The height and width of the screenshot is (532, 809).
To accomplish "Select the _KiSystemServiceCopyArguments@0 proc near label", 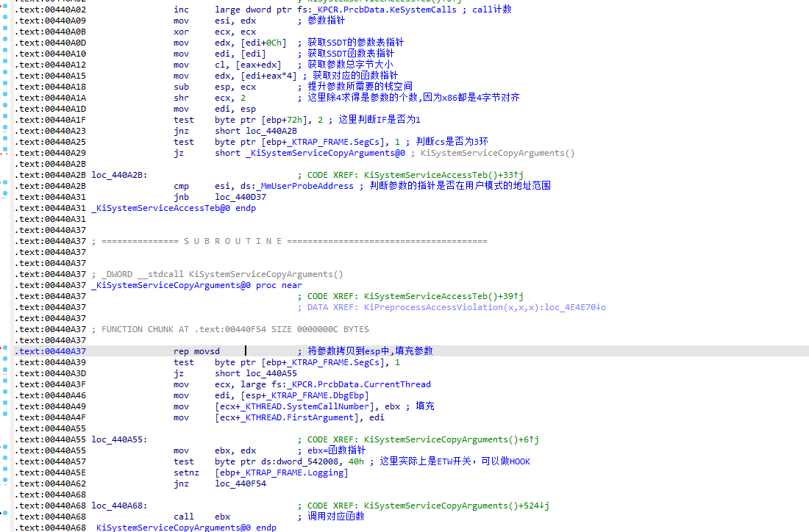I will coord(196,285).
